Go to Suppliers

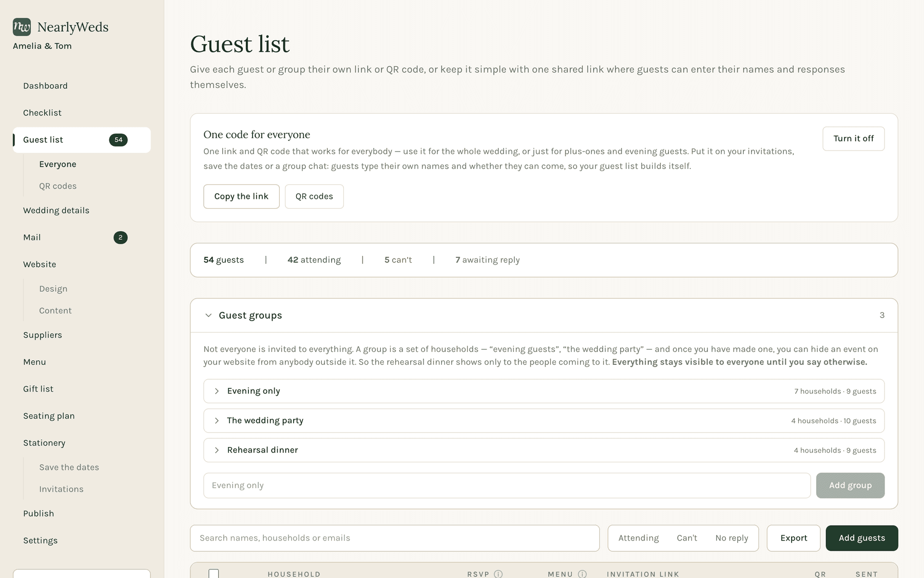pos(82,335)
